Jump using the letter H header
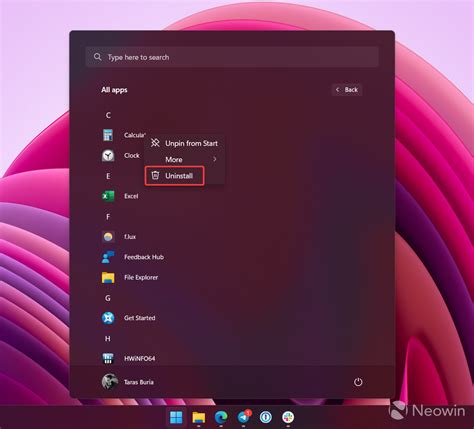Image resolution: width=474 pixels, height=429 pixels. click(108, 339)
